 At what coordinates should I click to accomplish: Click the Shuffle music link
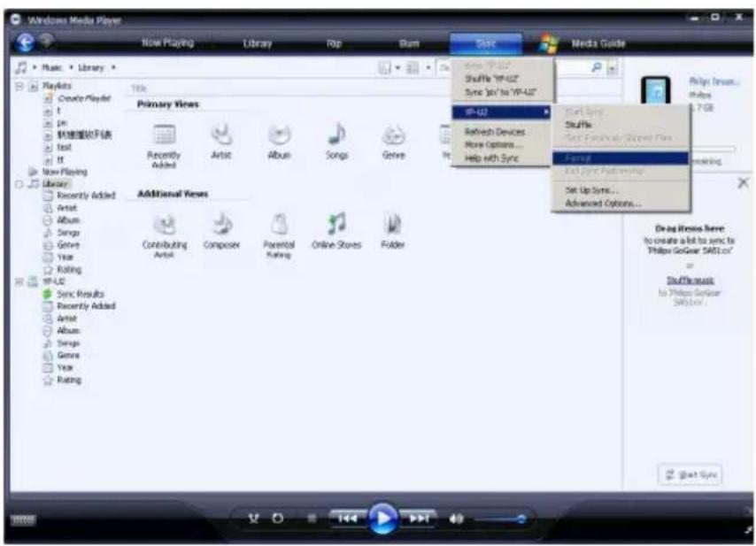(x=690, y=280)
